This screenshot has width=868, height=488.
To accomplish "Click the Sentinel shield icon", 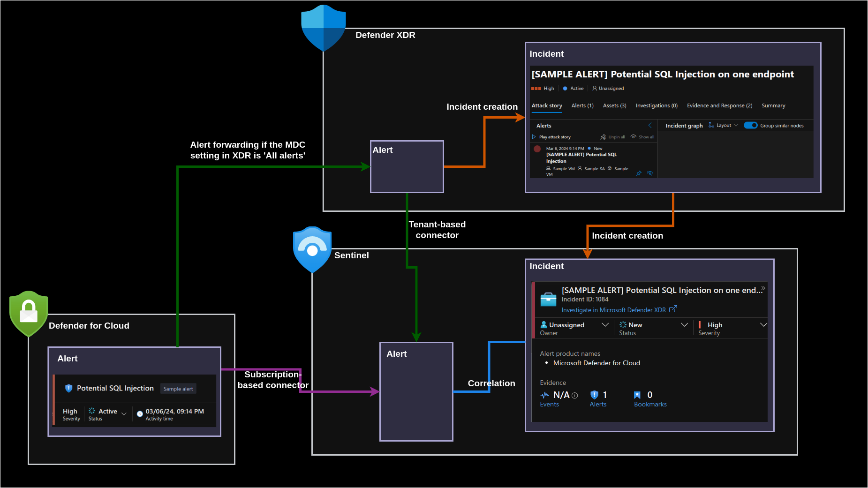I will pyautogui.click(x=312, y=249).
